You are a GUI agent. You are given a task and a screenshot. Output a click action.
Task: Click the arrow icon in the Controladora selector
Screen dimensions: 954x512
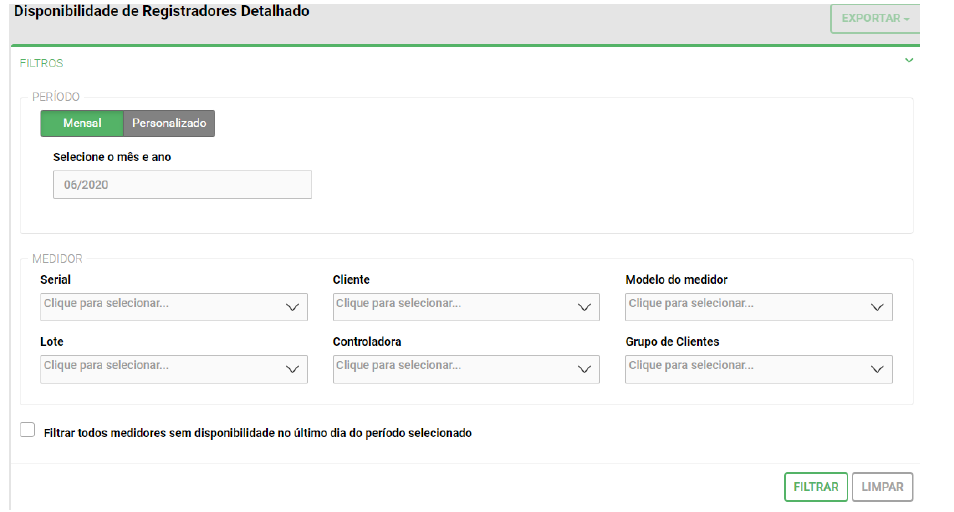click(585, 370)
